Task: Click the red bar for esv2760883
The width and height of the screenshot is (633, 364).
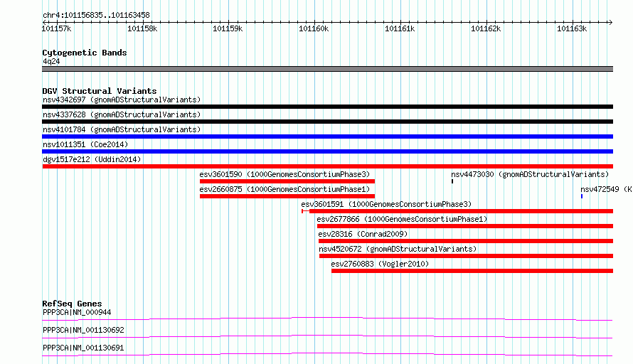Action: pyautogui.click(x=472, y=271)
